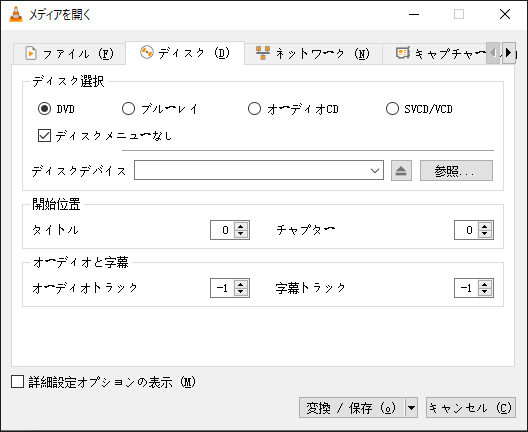Minimize the メディアを開く window

pos(414,14)
